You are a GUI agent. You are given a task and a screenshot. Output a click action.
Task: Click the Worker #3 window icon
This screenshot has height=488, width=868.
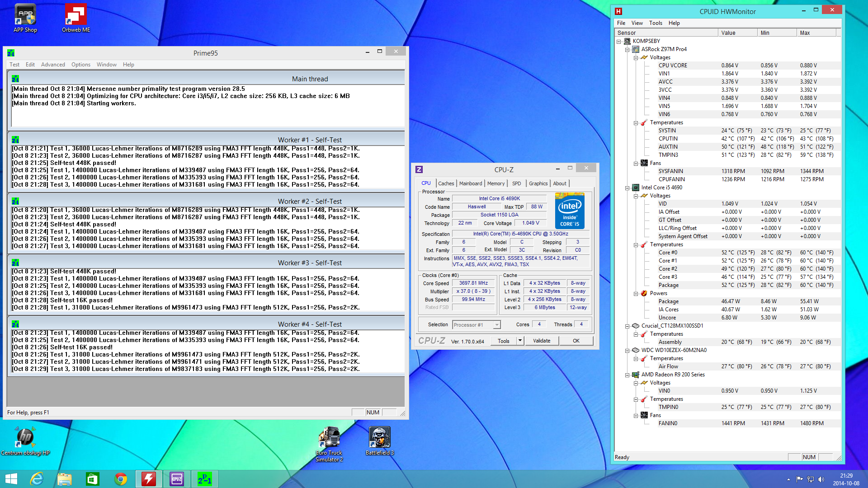click(x=15, y=263)
